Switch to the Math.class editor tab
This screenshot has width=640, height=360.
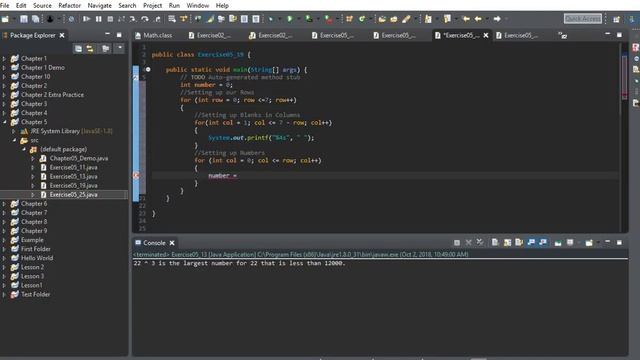(153, 36)
